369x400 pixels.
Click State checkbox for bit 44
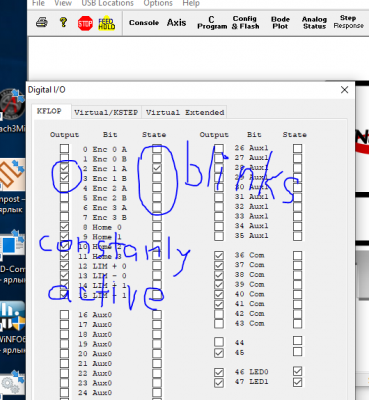297,341
